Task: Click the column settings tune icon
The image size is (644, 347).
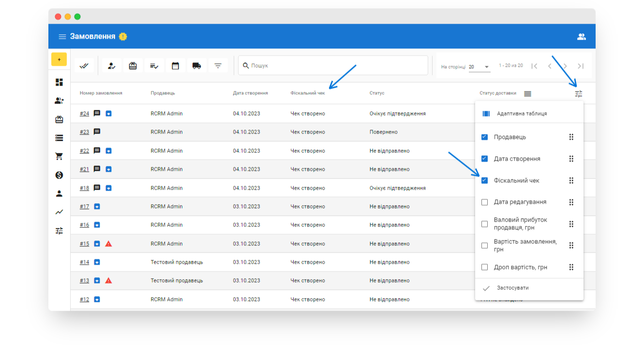Action: [578, 94]
